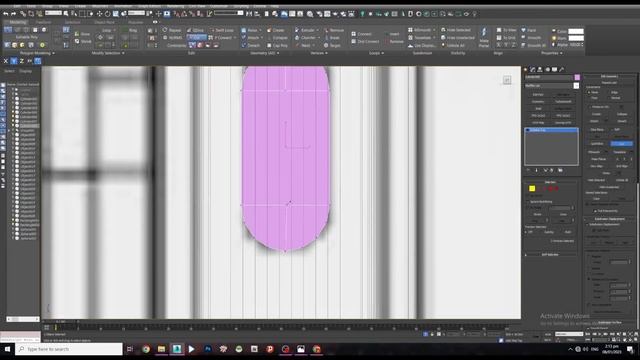Expand the Polygon Modeling ribbon panel

37,53
